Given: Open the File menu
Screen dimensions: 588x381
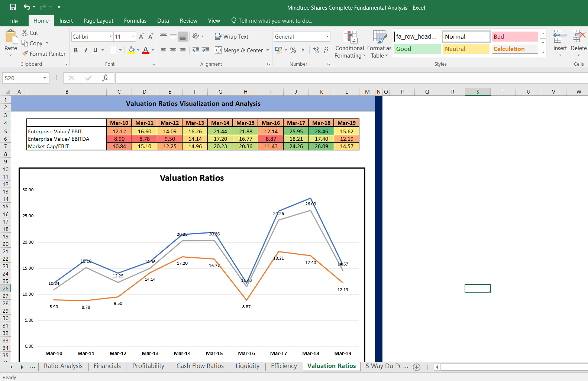Looking at the screenshot, I should [x=13, y=21].
